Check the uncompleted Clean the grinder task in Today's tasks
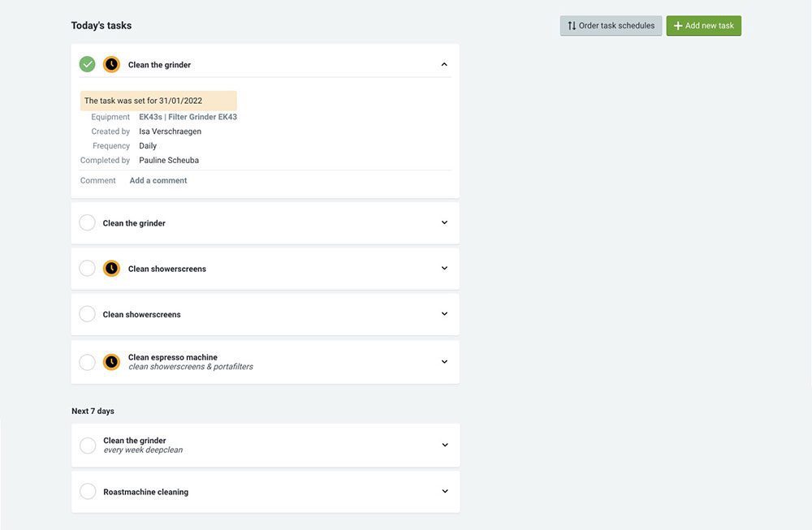Image resolution: width=812 pixels, height=530 pixels. (88, 223)
